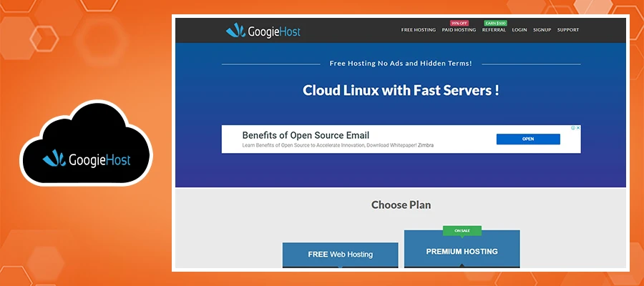The height and width of the screenshot is (286, 644).
Task: Click the 99% OFF badge
Action: (459, 23)
